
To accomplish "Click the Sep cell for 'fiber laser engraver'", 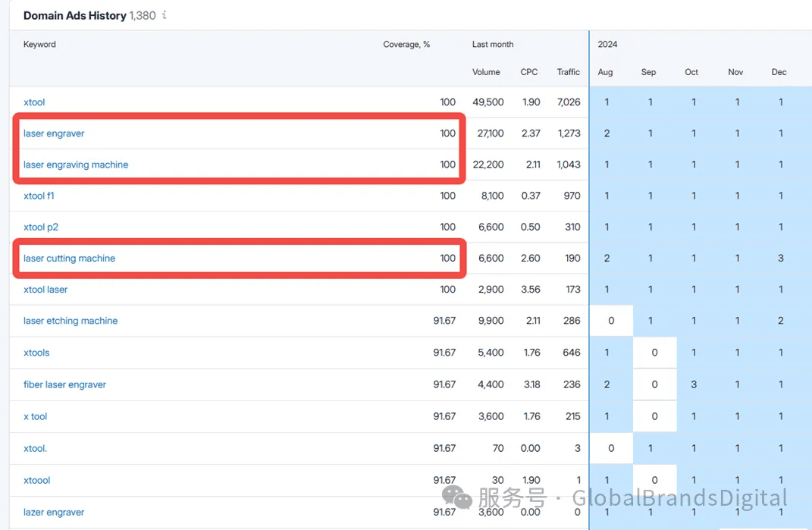I will [654, 384].
